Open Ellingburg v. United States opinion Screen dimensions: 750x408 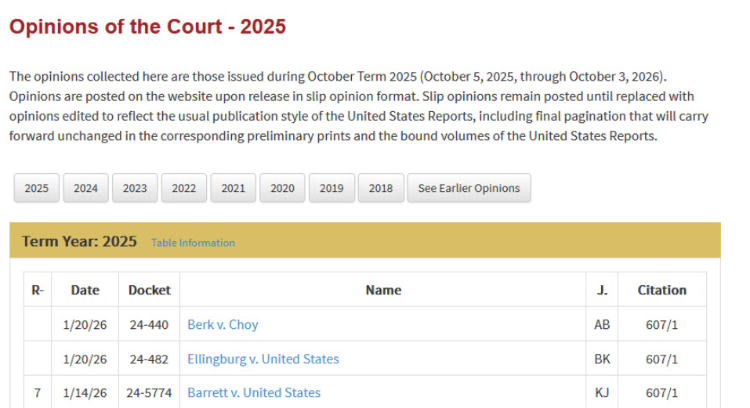point(263,359)
